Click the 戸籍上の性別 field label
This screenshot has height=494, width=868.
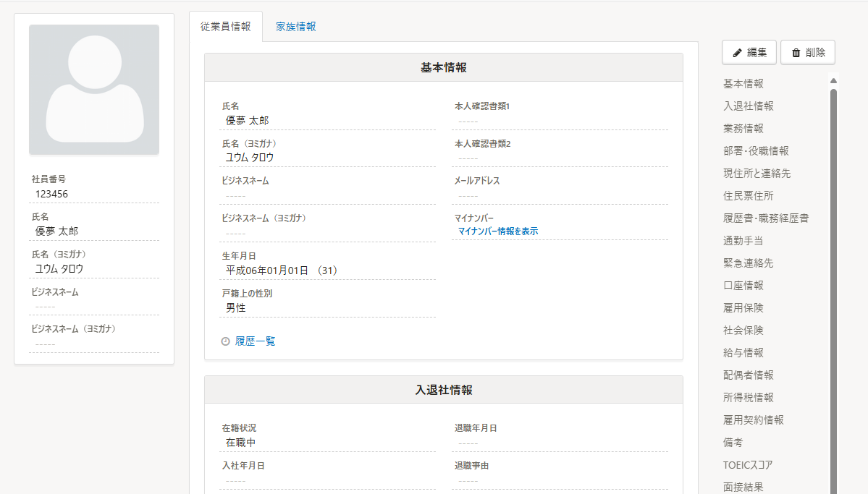pos(248,294)
